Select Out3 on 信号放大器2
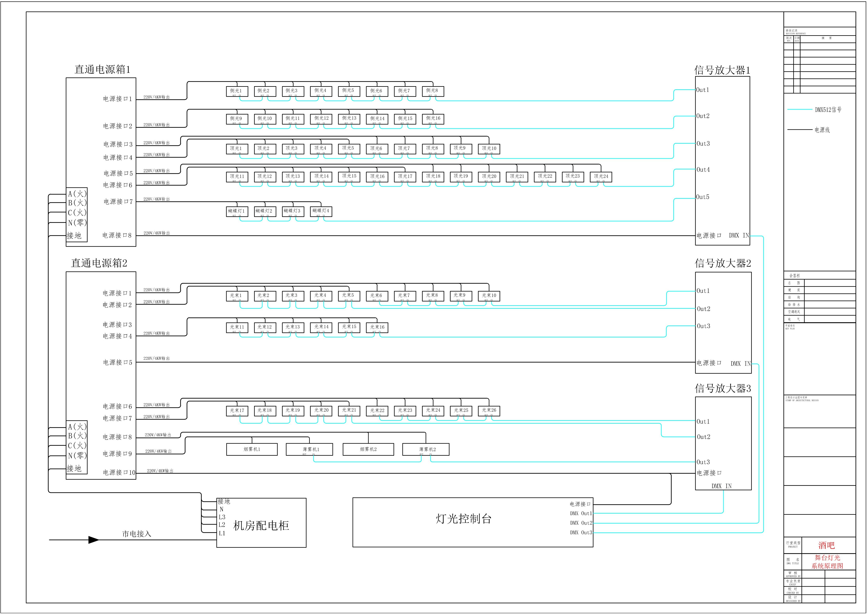This screenshot has height=614, width=868. (704, 326)
